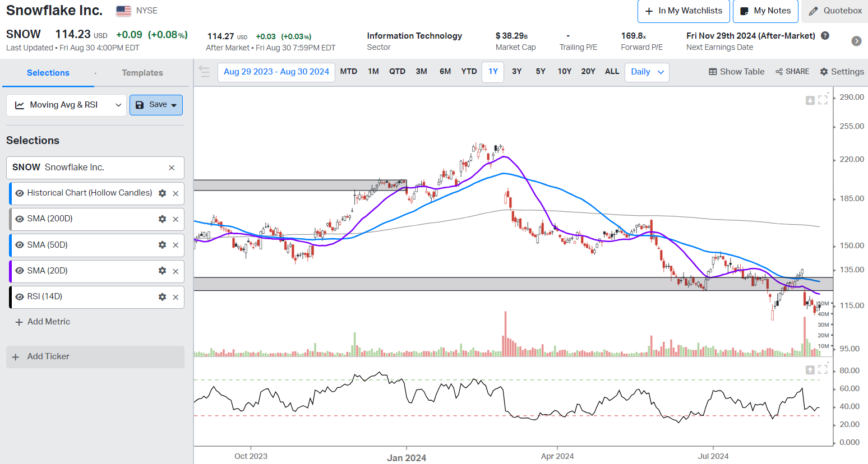Select the YTD time range
868x464 pixels.
click(469, 72)
